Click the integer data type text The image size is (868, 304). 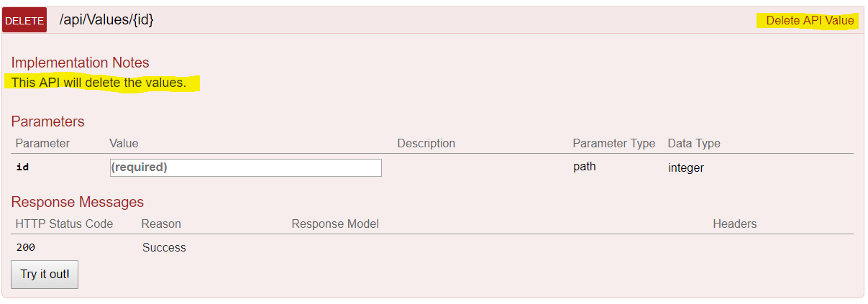[x=685, y=167]
